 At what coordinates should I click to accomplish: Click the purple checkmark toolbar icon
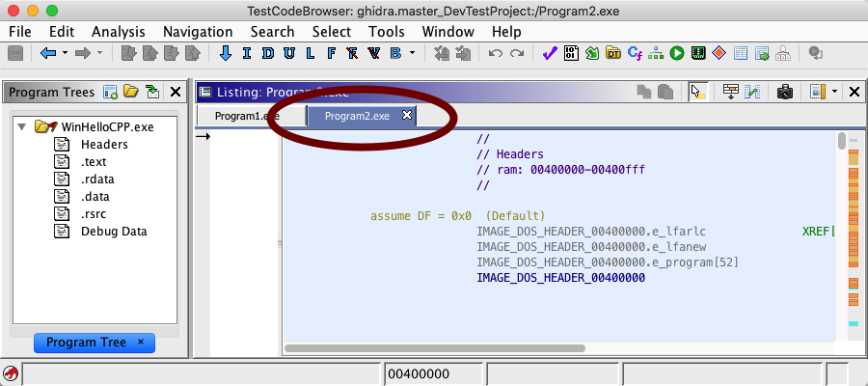(550, 53)
